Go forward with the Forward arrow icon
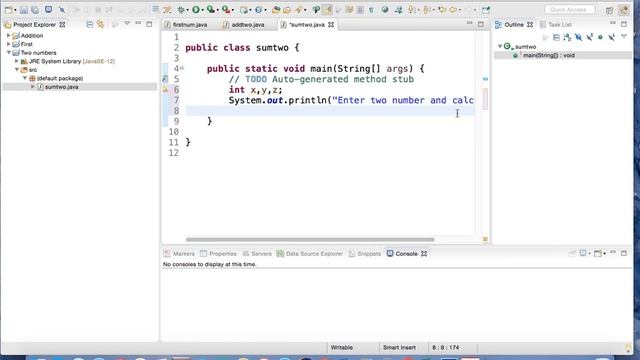 point(468,9)
